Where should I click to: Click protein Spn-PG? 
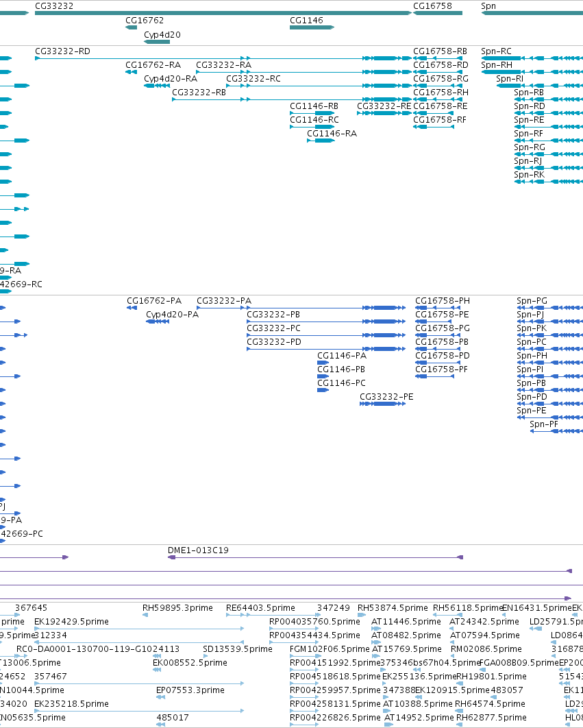(532, 301)
